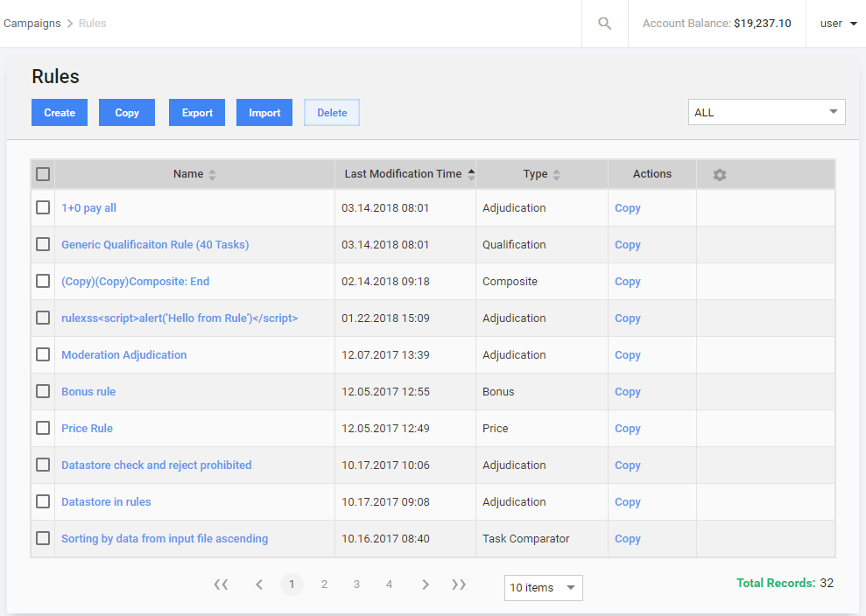866x616 pixels.
Task: Go to first page double-chevron
Action: click(x=221, y=584)
